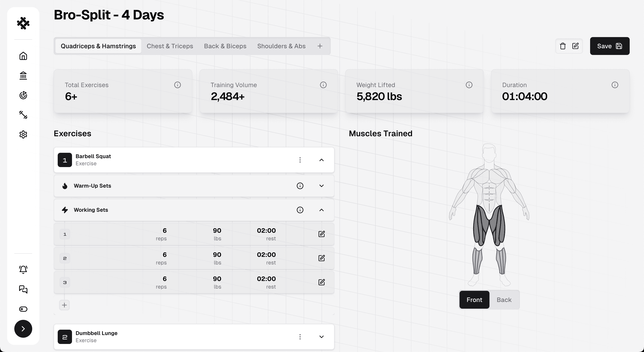
Task: Open the chat messages icon
Action: [23, 289]
